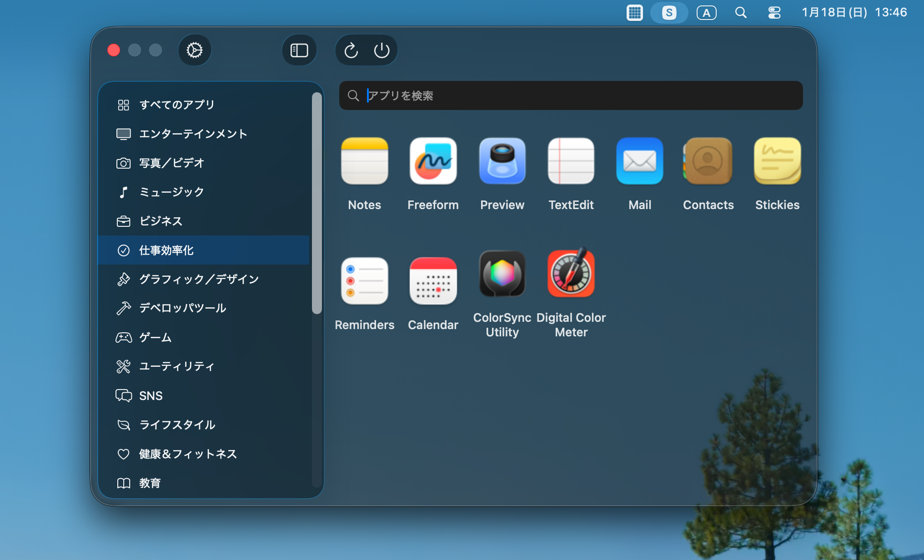Toggle the sidebar visibility
924x560 pixels.
(299, 50)
